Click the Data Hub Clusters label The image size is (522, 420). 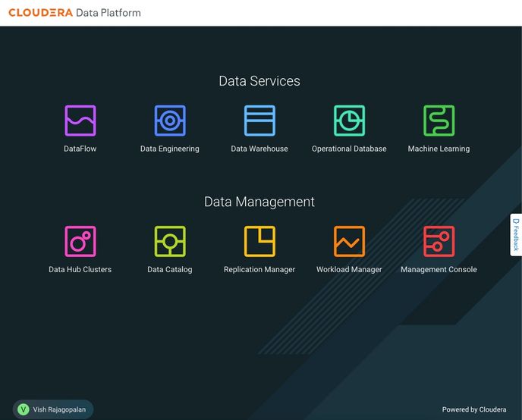click(80, 269)
